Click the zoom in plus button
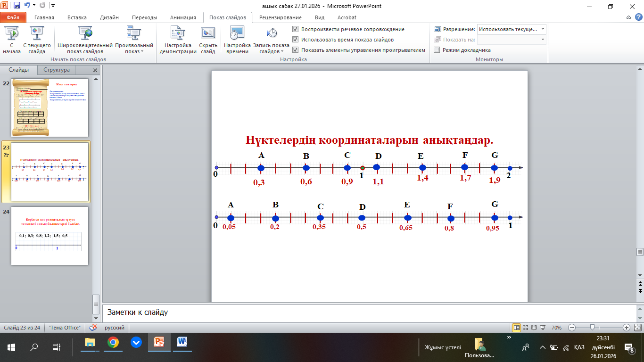 point(626,328)
